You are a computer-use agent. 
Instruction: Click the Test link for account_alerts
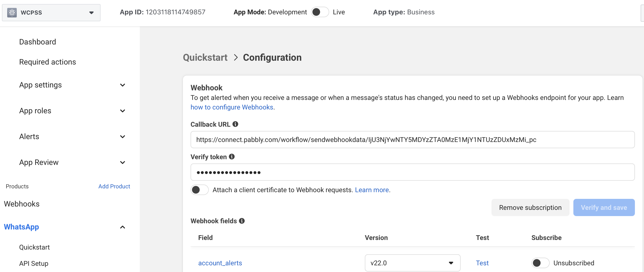point(482,263)
